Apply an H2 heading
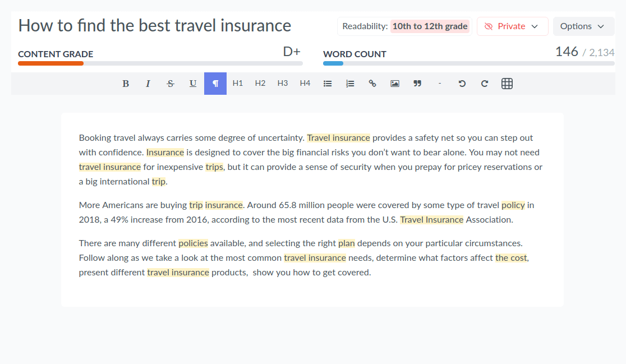The height and width of the screenshot is (364, 626). 260,83
